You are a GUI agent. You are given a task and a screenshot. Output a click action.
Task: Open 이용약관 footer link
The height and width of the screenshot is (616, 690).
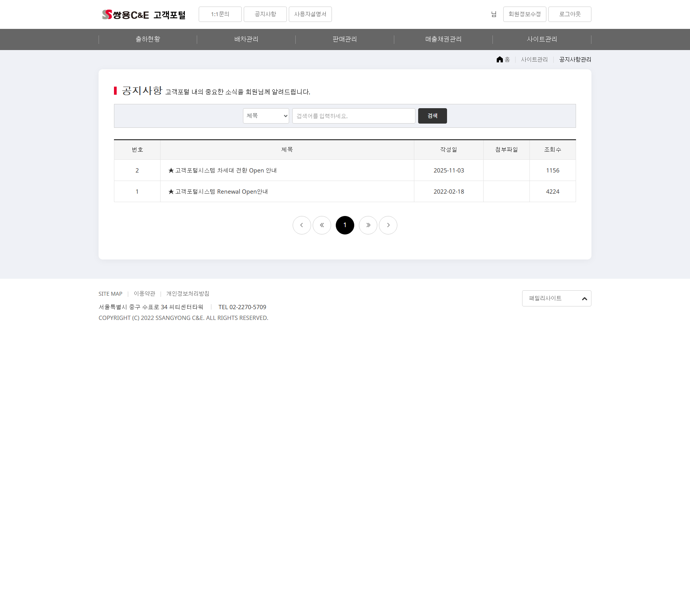point(144,294)
